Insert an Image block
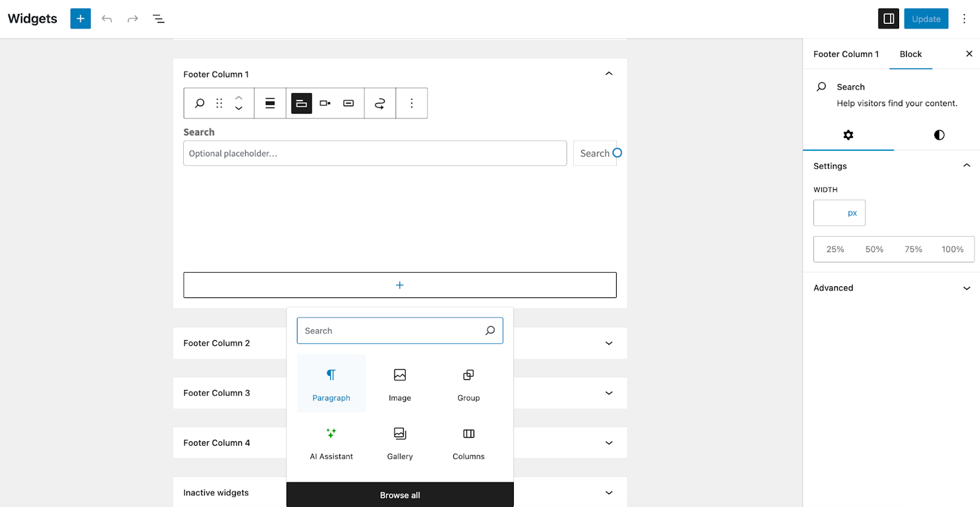Screen dimensions: 980x507 point(400,383)
